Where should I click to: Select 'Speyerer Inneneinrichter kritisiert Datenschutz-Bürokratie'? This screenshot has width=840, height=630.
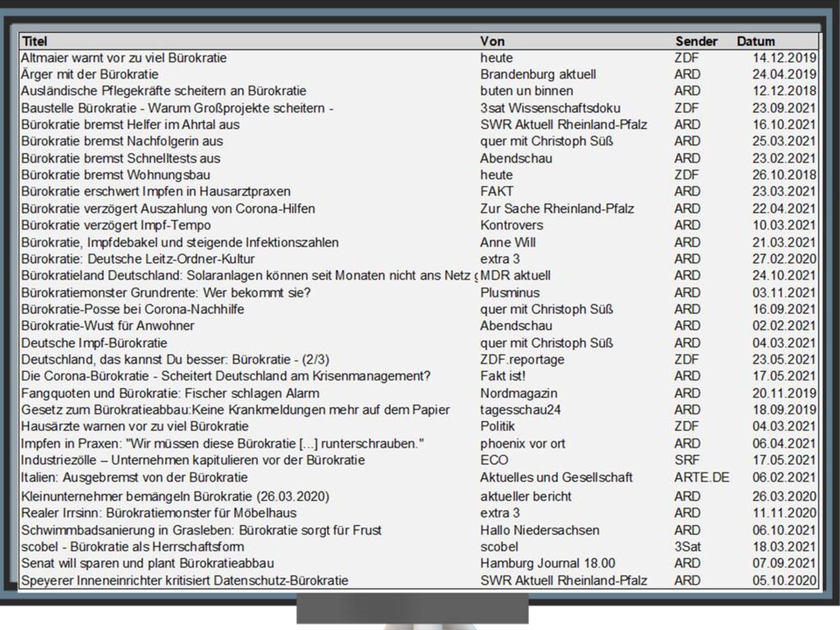pyautogui.click(x=419, y=581)
